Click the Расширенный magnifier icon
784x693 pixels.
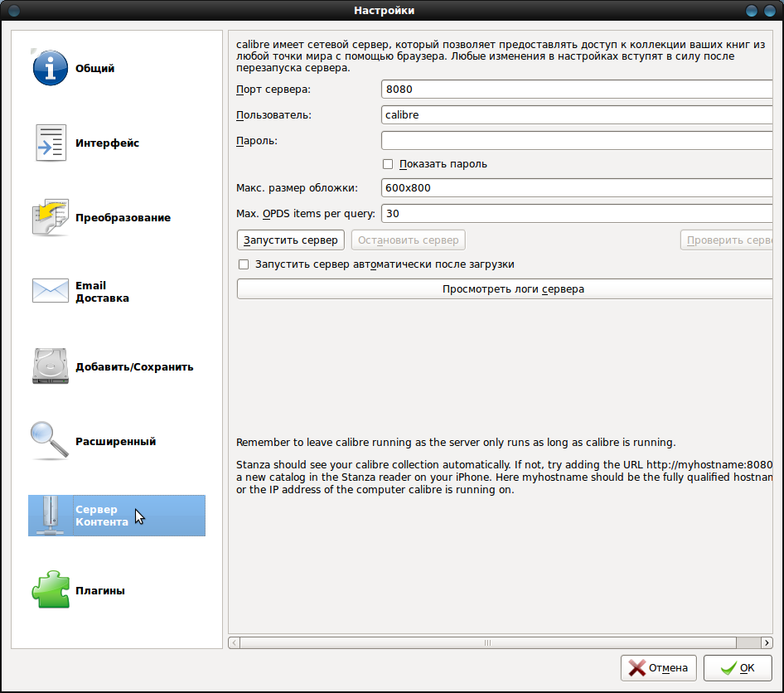tap(50, 441)
